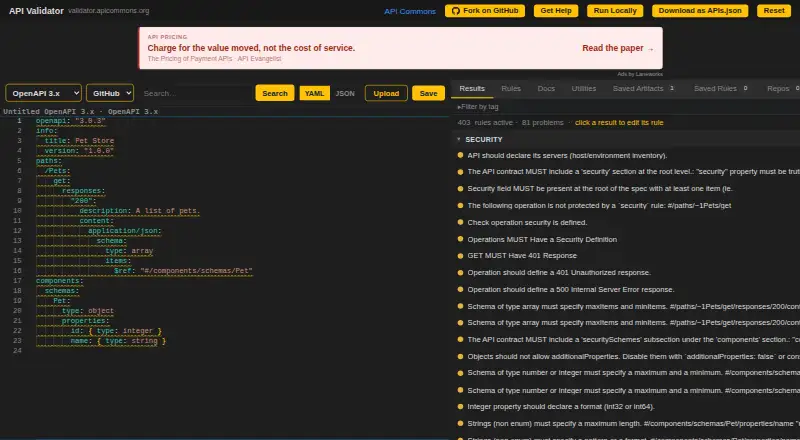
Task: Select 'Security field MUST be present' result
Action: pyautogui.click(x=600, y=188)
